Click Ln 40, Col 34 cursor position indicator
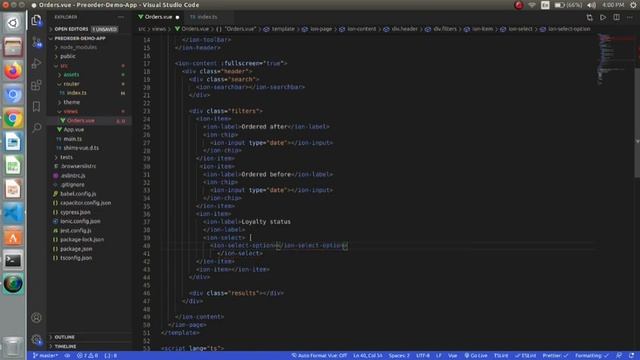The width and height of the screenshot is (640, 360). [x=368, y=356]
